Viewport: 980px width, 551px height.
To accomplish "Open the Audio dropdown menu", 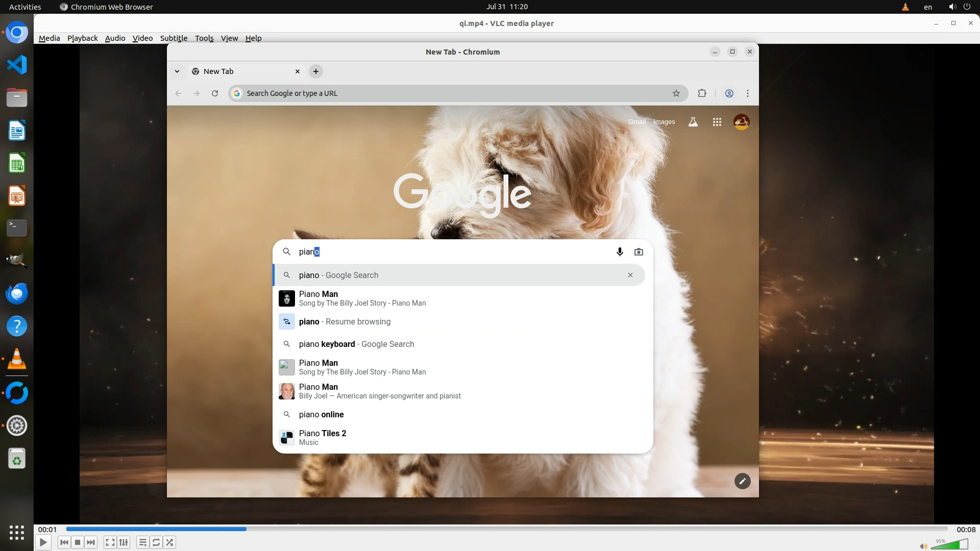I will pos(115,38).
